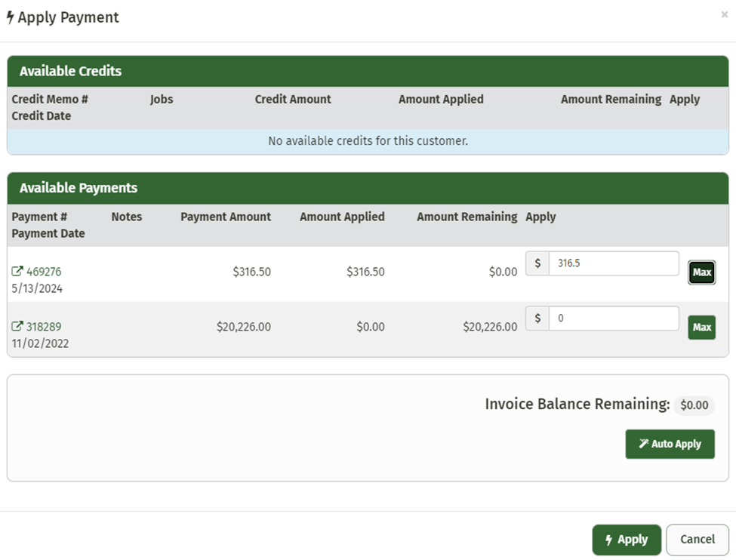Click the lightning bolt icon in dialog title

[10, 17]
